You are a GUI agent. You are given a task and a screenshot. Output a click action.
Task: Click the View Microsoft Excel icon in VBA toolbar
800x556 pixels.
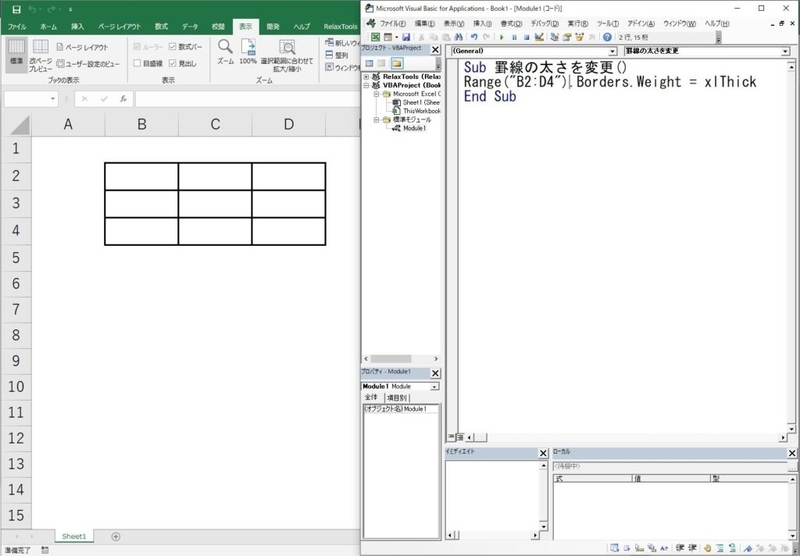(376, 37)
